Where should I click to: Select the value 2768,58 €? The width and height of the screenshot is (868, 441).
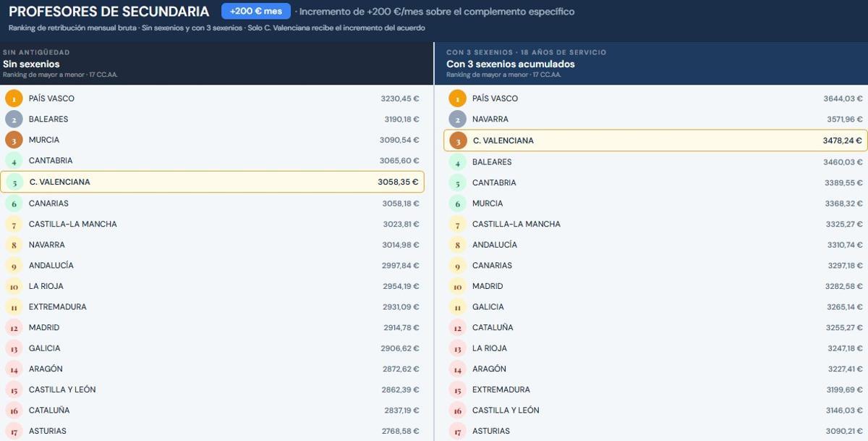(x=401, y=432)
